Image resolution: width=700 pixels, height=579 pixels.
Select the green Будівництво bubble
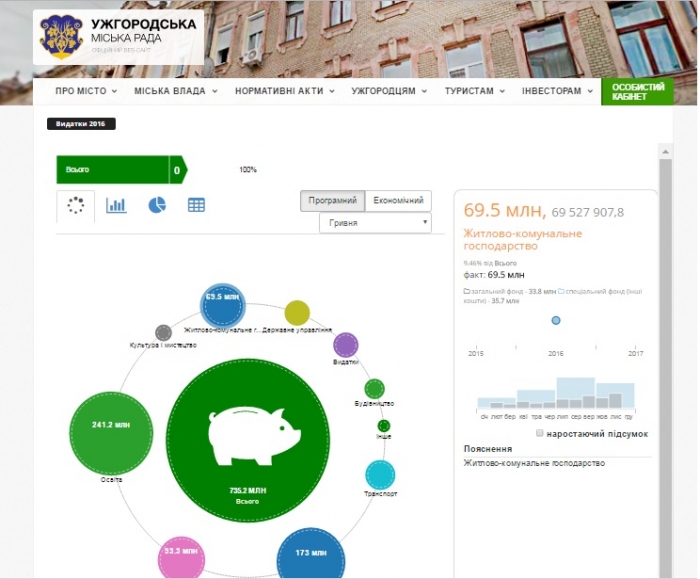point(374,389)
